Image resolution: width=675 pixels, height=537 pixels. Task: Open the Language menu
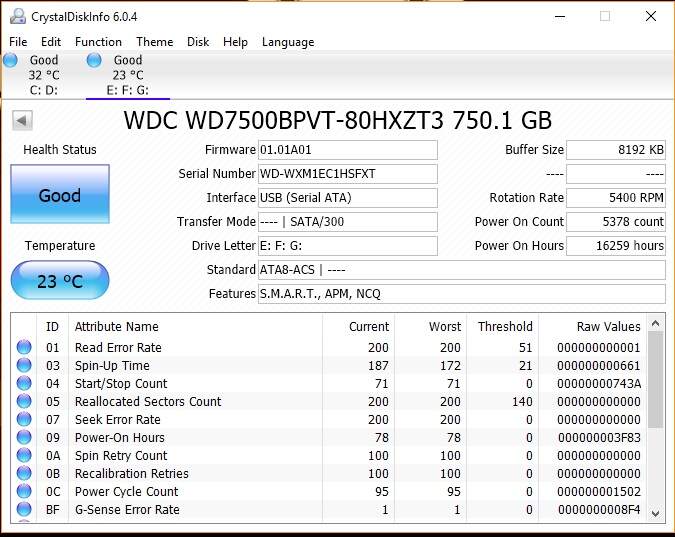tap(288, 42)
